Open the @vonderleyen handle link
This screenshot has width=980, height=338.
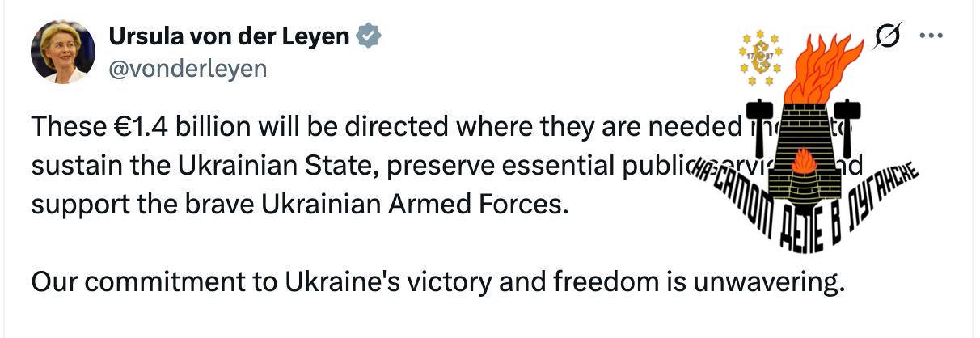click(187, 69)
